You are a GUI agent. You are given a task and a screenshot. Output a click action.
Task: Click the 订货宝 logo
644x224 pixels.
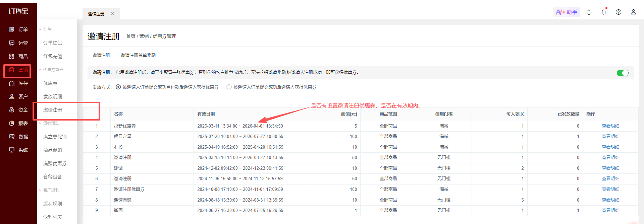[18, 11]
